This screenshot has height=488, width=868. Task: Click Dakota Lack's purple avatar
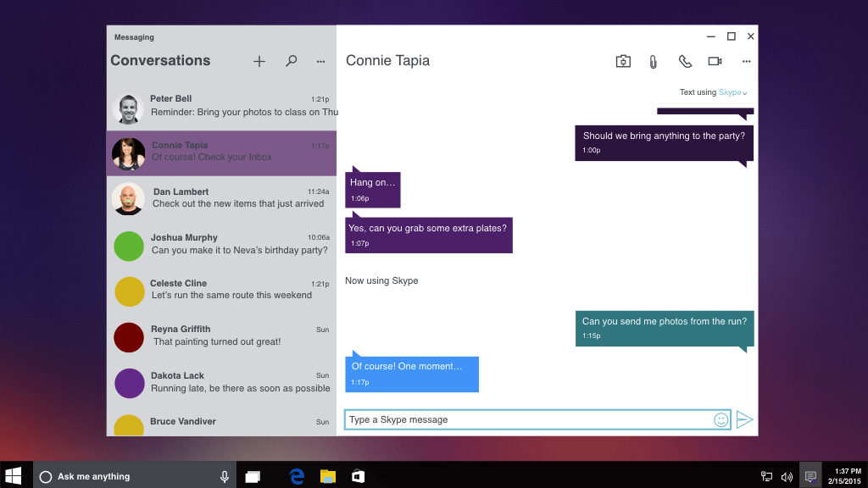tap(130, 383)
